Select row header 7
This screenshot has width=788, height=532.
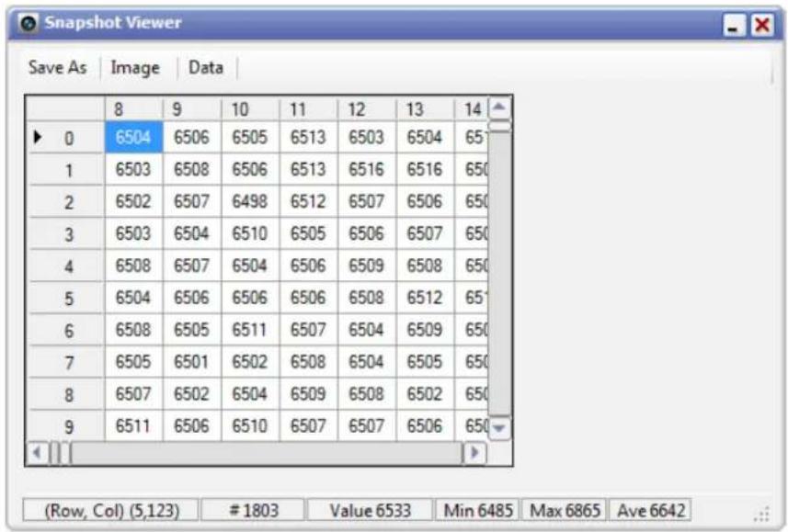[x=65, y=362]
